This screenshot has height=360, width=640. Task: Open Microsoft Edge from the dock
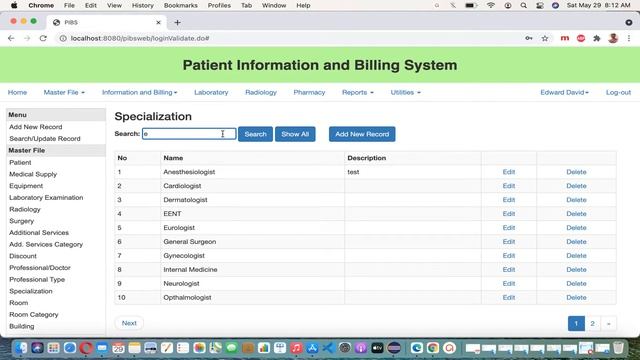417,348
